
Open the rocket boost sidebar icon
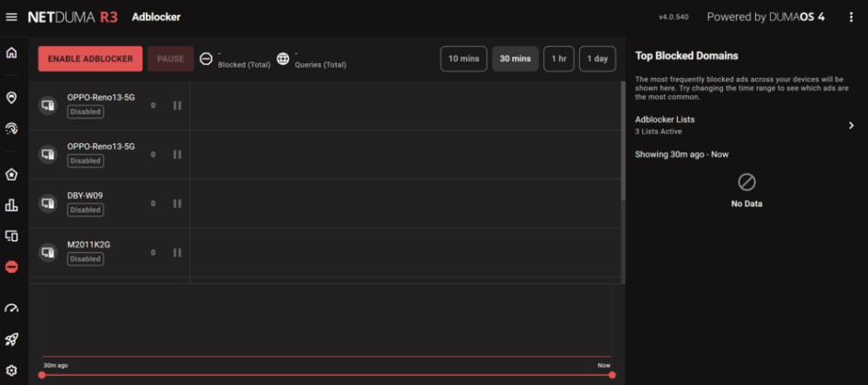coord(11,340)
